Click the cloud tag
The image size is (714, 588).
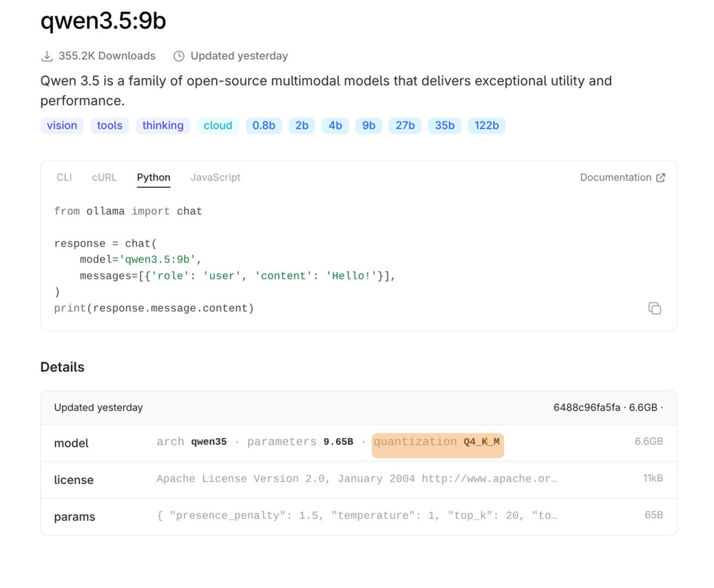click(218, 125)
